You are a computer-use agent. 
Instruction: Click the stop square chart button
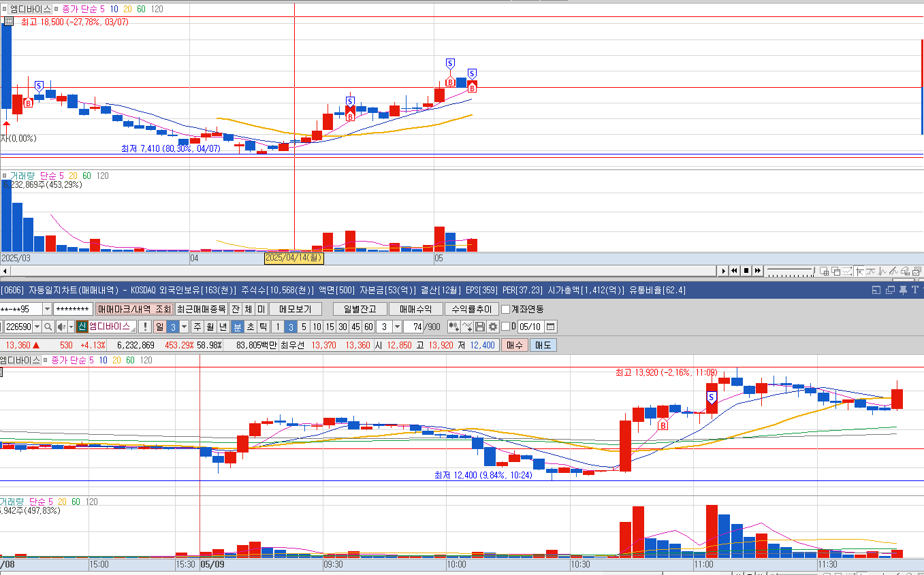click(x=746, y=271)
